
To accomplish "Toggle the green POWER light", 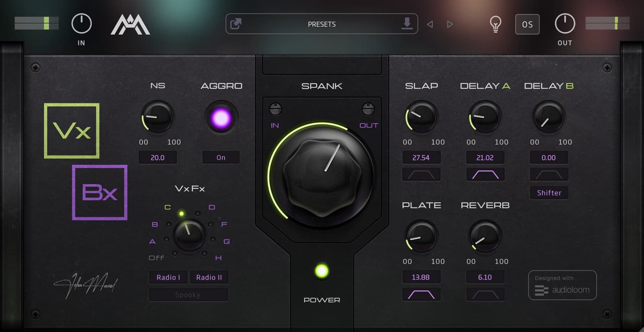I will pos(321,271).
